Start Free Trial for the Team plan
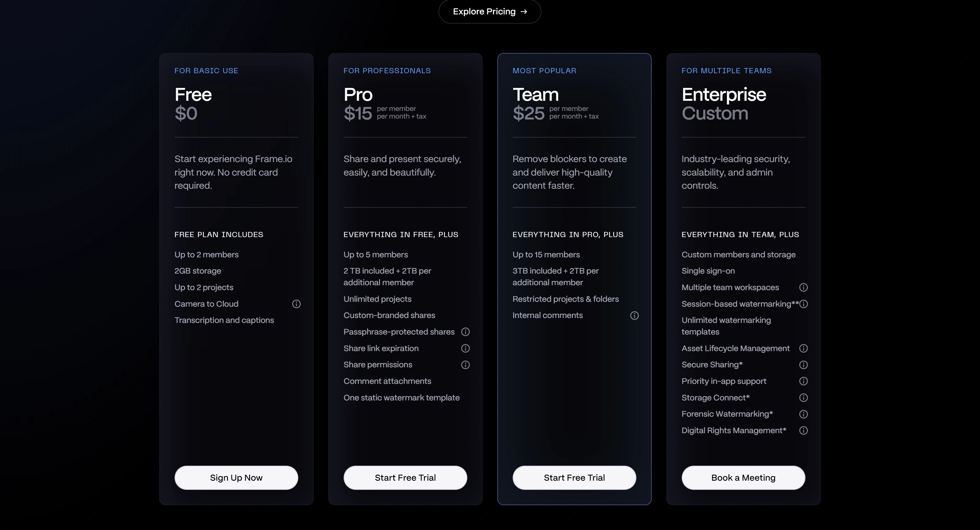The image size is (980, 530). pyautogui.click(x=574, y=478)
